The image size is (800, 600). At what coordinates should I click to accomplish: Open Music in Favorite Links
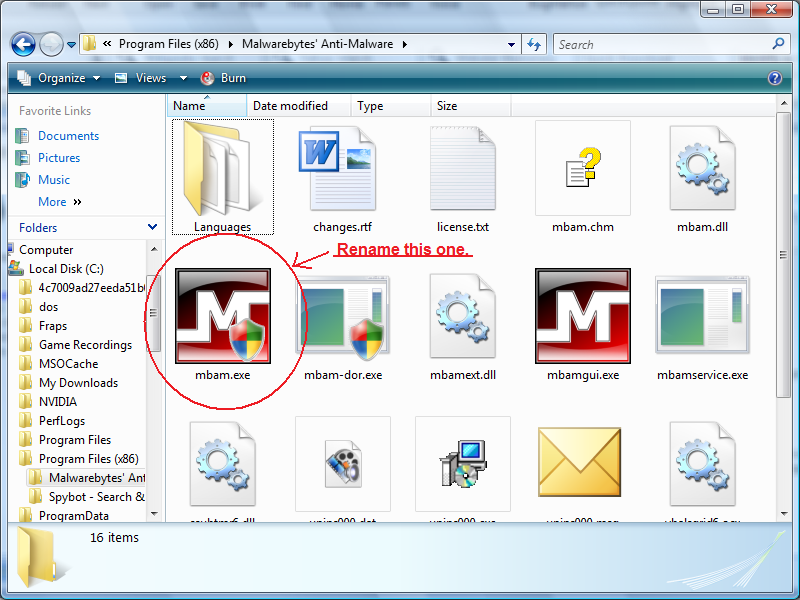pos(54,180)
